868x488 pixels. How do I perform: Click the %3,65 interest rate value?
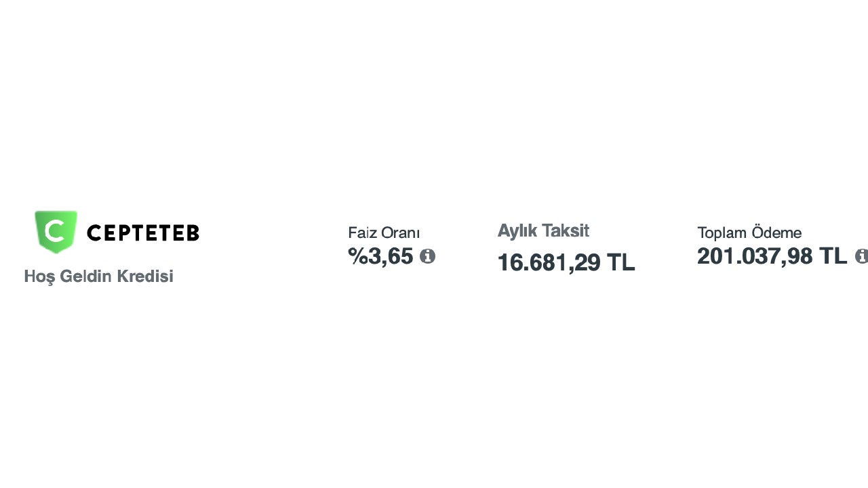click(x=380, y=256)
